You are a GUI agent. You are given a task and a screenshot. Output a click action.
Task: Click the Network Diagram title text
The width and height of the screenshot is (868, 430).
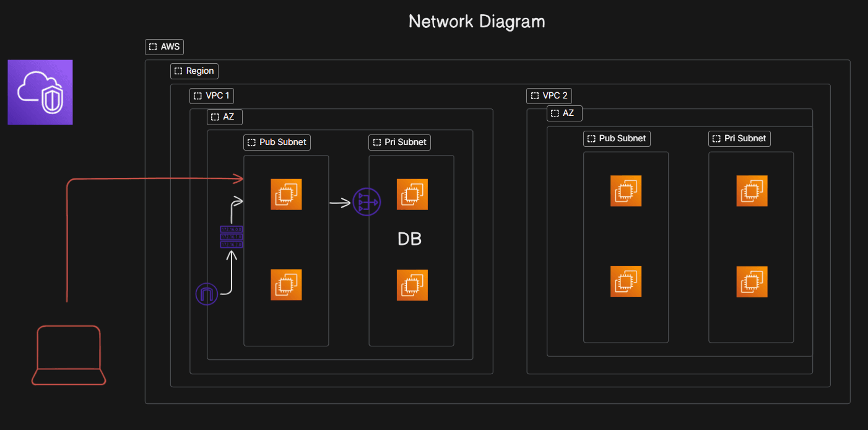pyautogui.click(x=477, y=22)
